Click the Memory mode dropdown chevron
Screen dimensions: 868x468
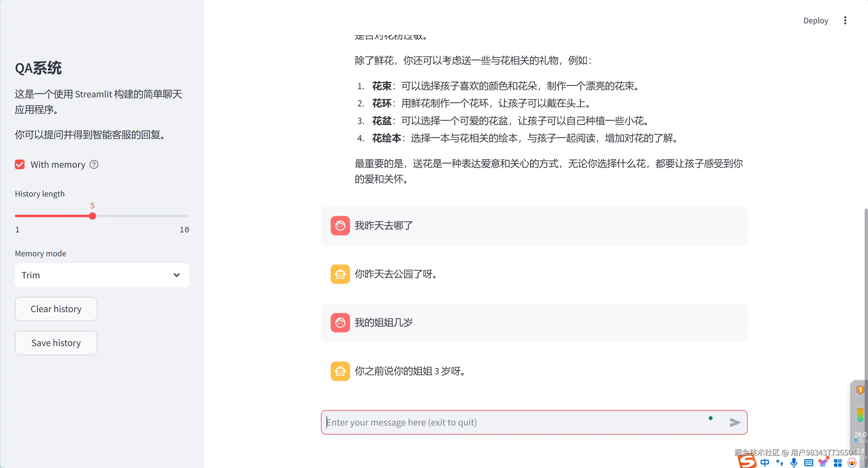[x=177, y=275]
